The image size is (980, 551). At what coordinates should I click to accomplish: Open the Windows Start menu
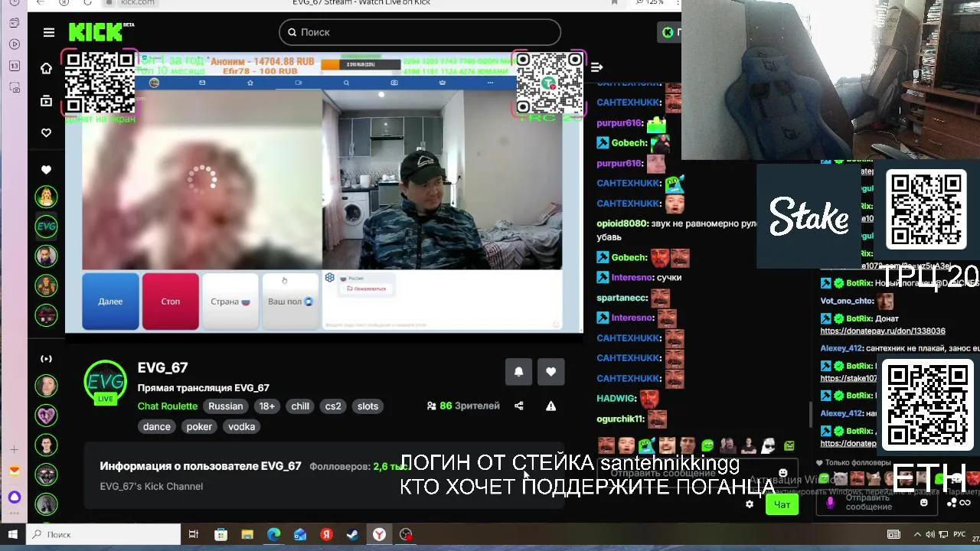click(x=13, y=535)
